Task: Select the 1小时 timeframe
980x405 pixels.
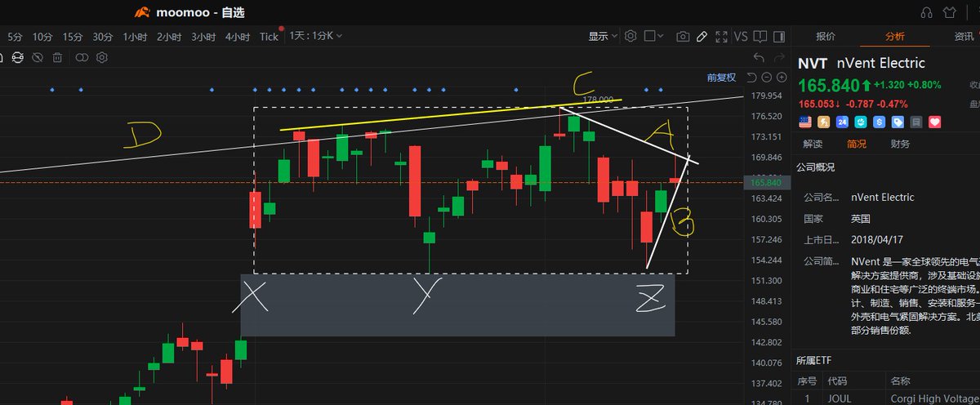Action: pos(135,37)
